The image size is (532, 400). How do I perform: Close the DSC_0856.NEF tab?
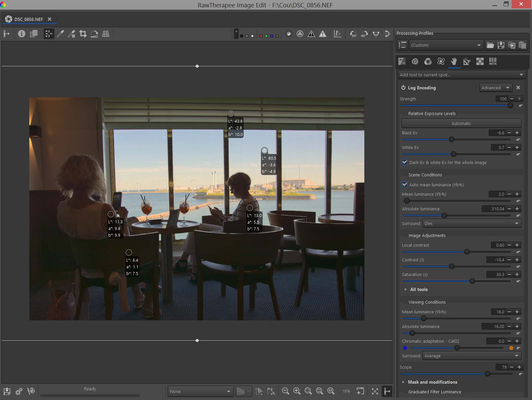click(49, 19)
